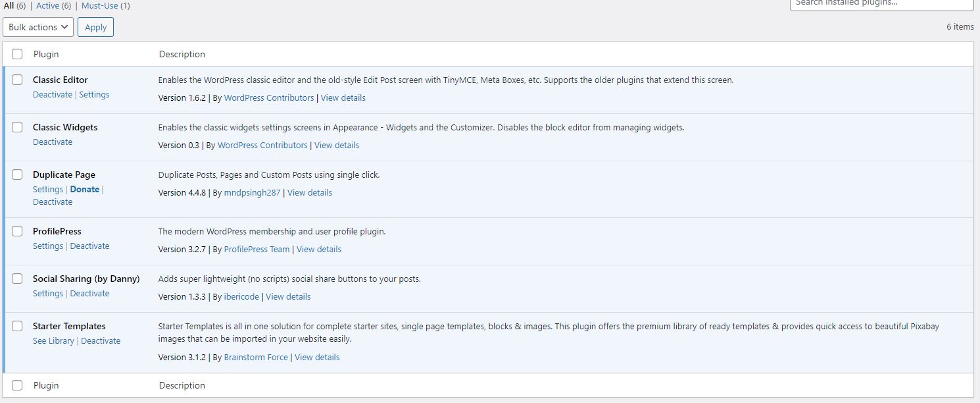The width and height of the screenshot is (980, 403).
Task: Select the Classic Widgets checkbox
Action: 17,127
